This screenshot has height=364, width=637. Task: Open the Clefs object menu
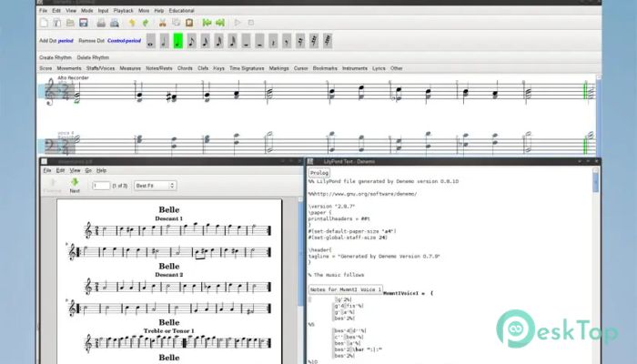point(203,68)
